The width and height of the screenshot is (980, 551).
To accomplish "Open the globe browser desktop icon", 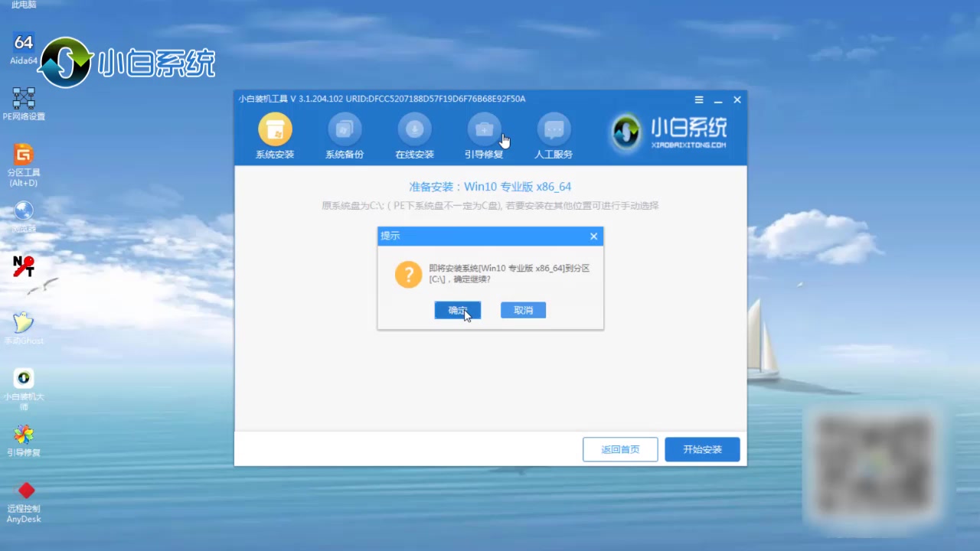I will (x=24, y=216).
